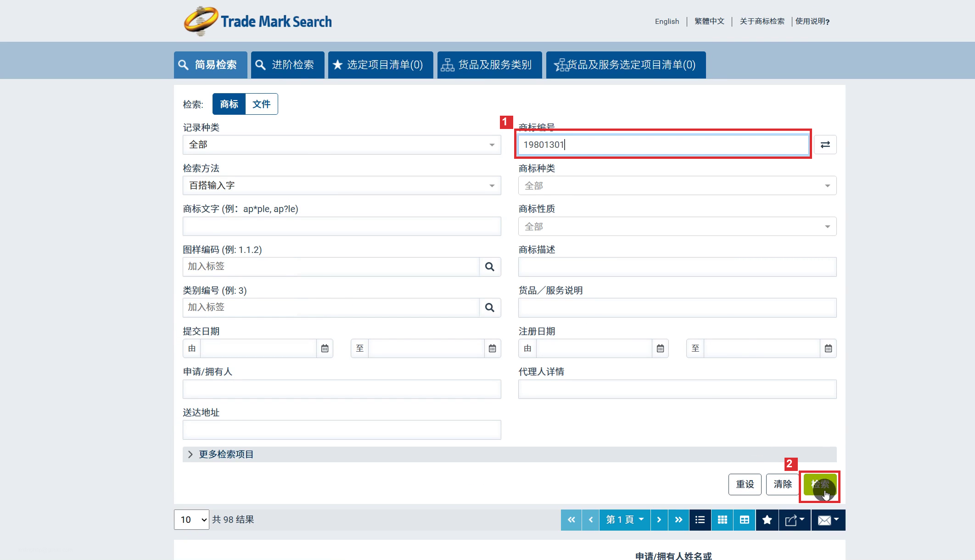Open the 检索方法 dropdown
Screen dimensions: 975x560
pyautogui.click(x=342, y=185)
